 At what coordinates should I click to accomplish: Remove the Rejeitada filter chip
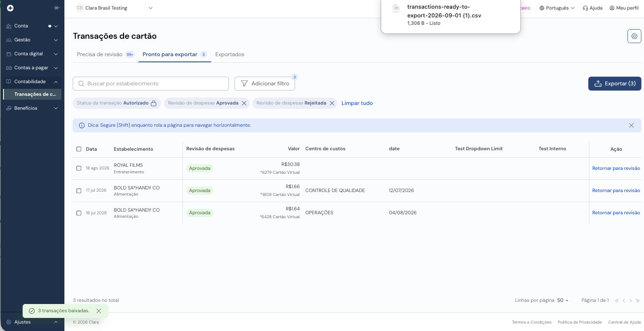332,103
